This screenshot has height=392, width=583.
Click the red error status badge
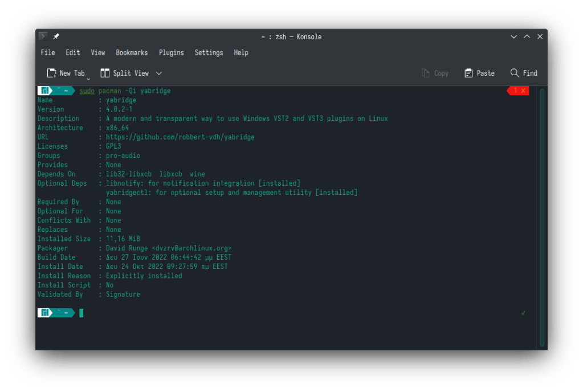pos(519,91)
